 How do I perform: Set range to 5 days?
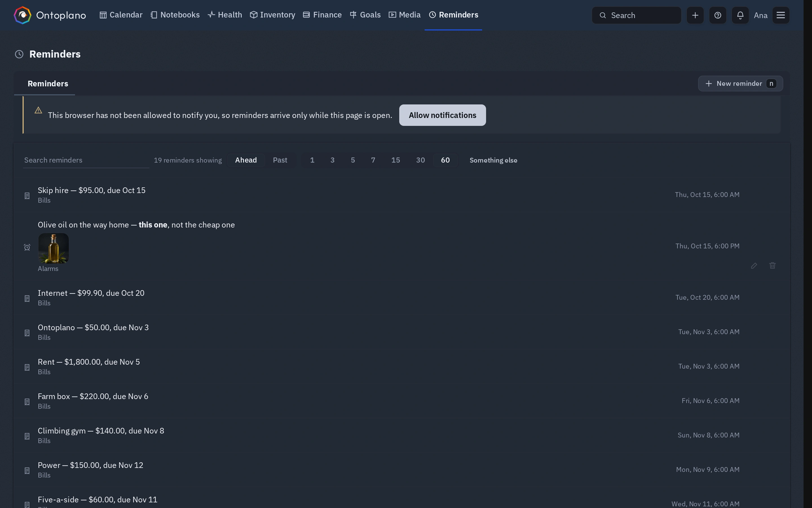(x=353, y=160)
